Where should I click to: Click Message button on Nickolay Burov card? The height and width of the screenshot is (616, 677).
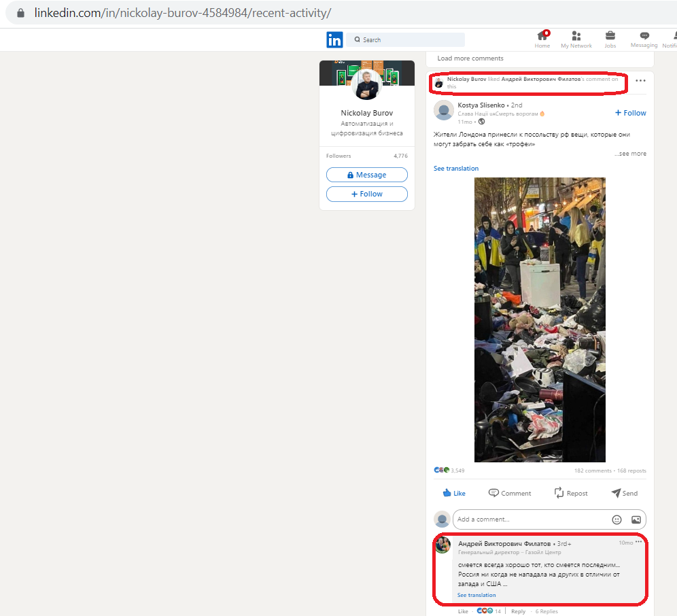pyautogui.click(x=367, y=175)
